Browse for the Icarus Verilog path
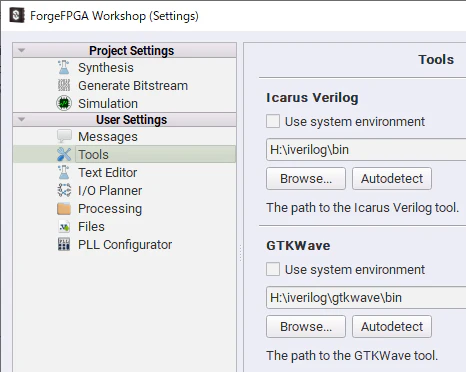The height and width of the screenshot is (372, 466). click(306, 179)
